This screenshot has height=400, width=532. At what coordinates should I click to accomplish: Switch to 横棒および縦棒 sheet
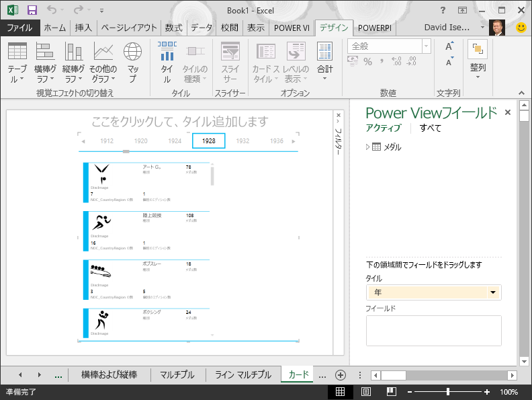[109, 374]
